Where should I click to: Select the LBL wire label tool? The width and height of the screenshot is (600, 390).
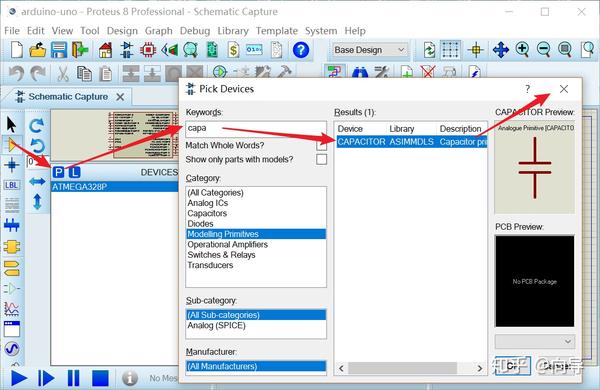coord(11,185)
